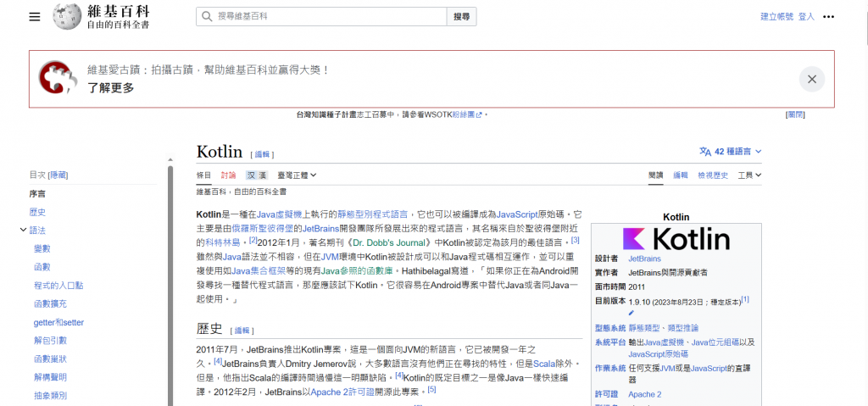This screenshot has width=868, height=406.
Task: Open the 靜態型別程式語言 link
Action: (x=373, y=214)
